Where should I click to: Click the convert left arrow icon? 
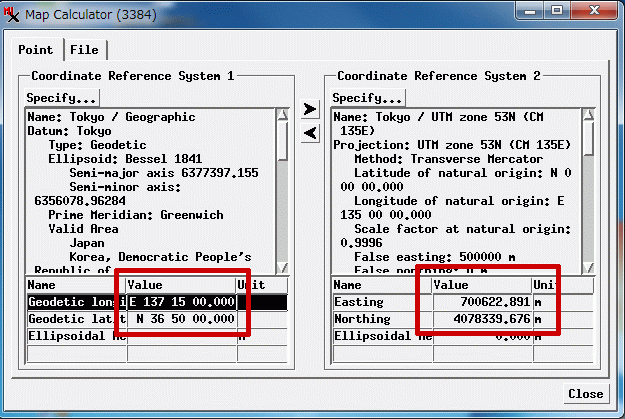tap(310, 132)
